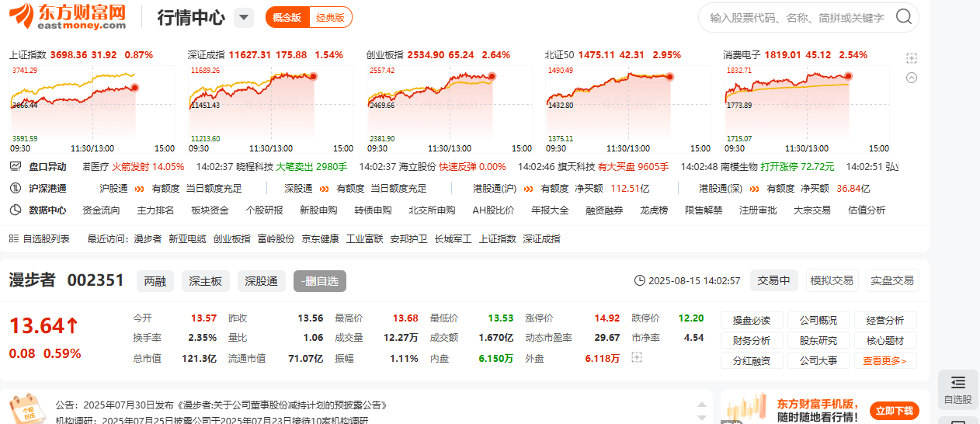Open 财务分析 page
This screenshot has width=980, height=424.
[x=752, y=340]
